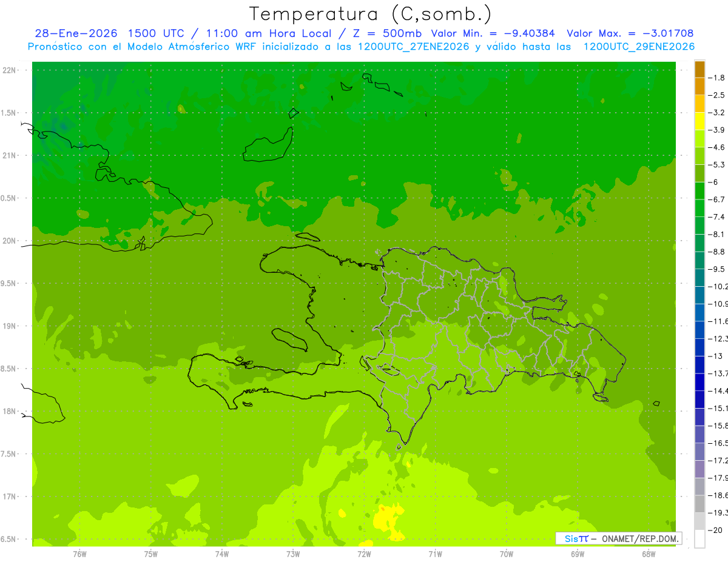This screenshot has width=728, height=562.
Task: Click the "9.5N" latitude label
Action: (x=9, y=284)
